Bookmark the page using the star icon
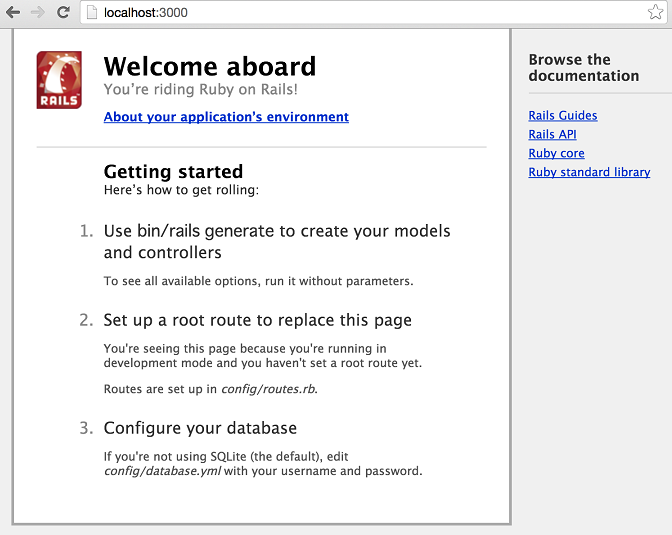Screen dimensions: 672x535 [655, 12]
